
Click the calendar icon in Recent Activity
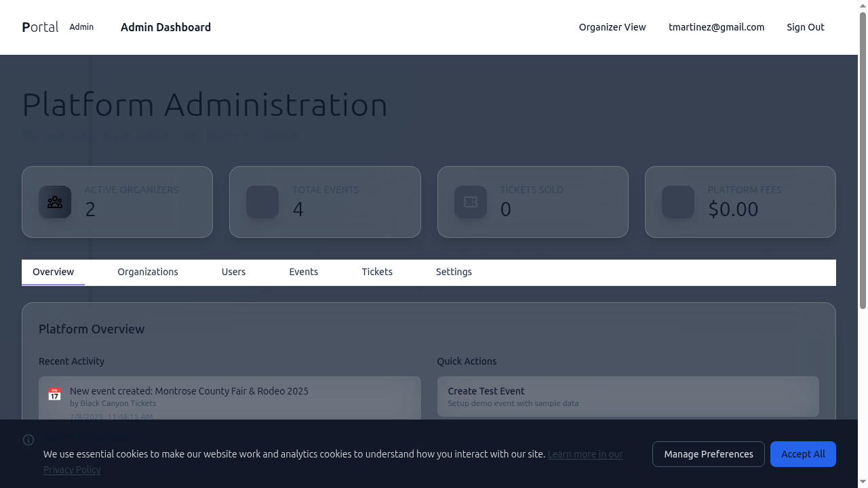click(54, 394)
